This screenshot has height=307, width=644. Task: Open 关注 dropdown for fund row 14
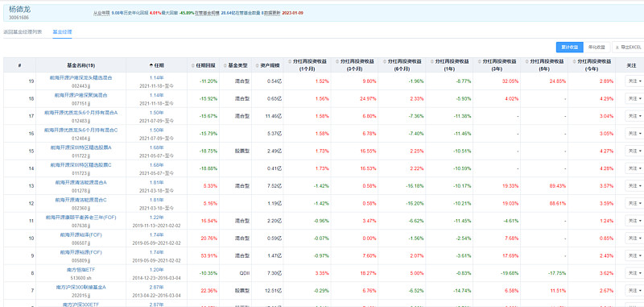coord(634,168)
